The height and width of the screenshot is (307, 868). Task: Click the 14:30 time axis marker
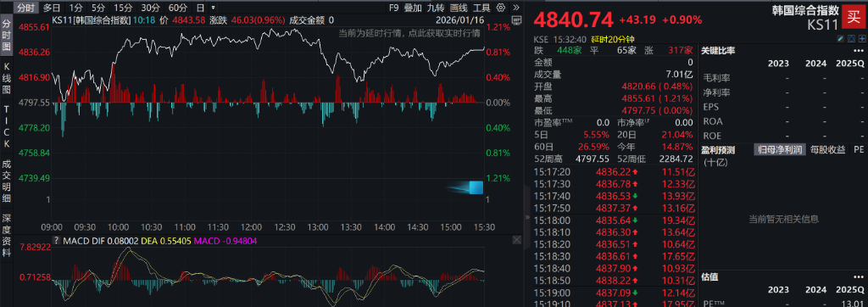[x=418, y=227]
